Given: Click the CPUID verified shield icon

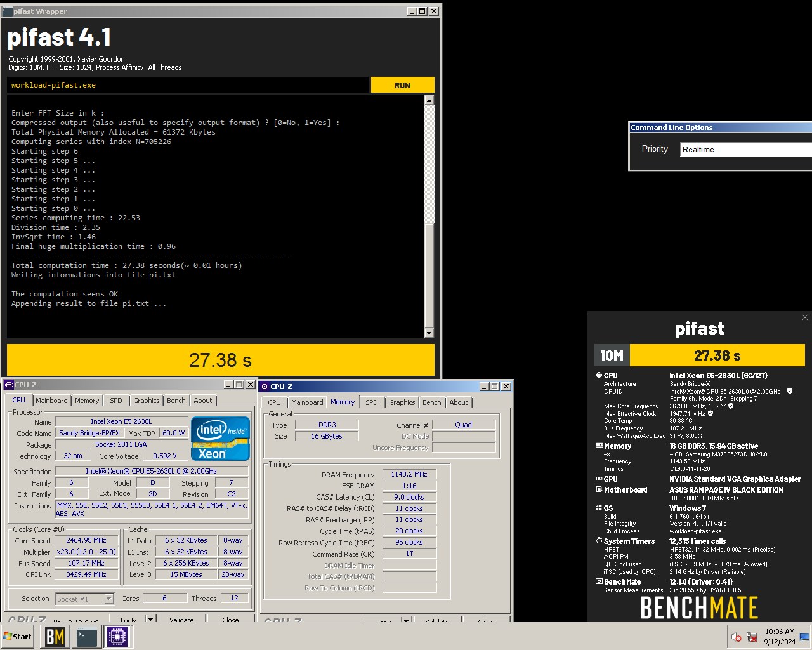Looking at the screenshot, I should click(x=789, y=391).
